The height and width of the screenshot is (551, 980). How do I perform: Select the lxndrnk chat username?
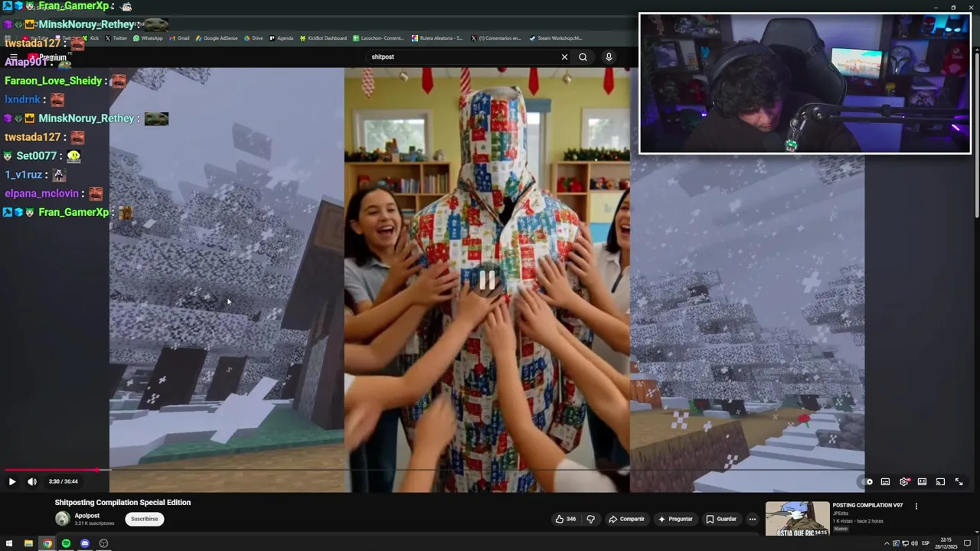pyautogui.click(x=22, y=99)
